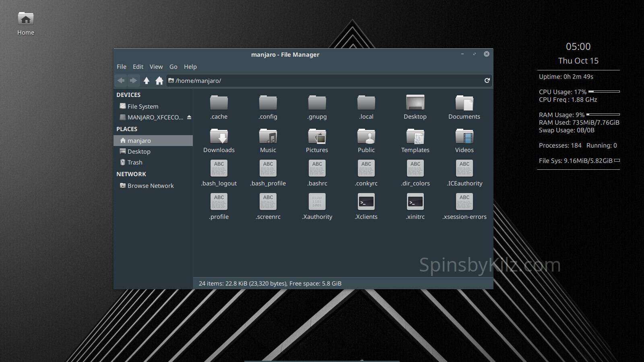Reload the current folder view
The height and width of the screenshot is (362, 644).
point(487,80)
